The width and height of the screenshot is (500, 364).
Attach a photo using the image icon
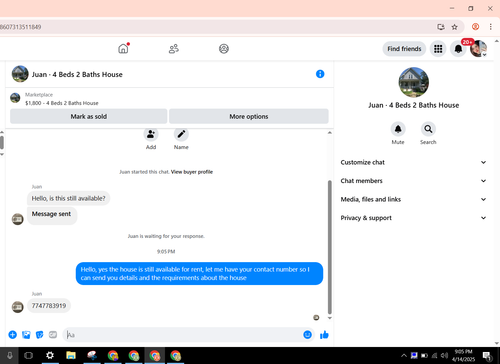click(26, 335)
